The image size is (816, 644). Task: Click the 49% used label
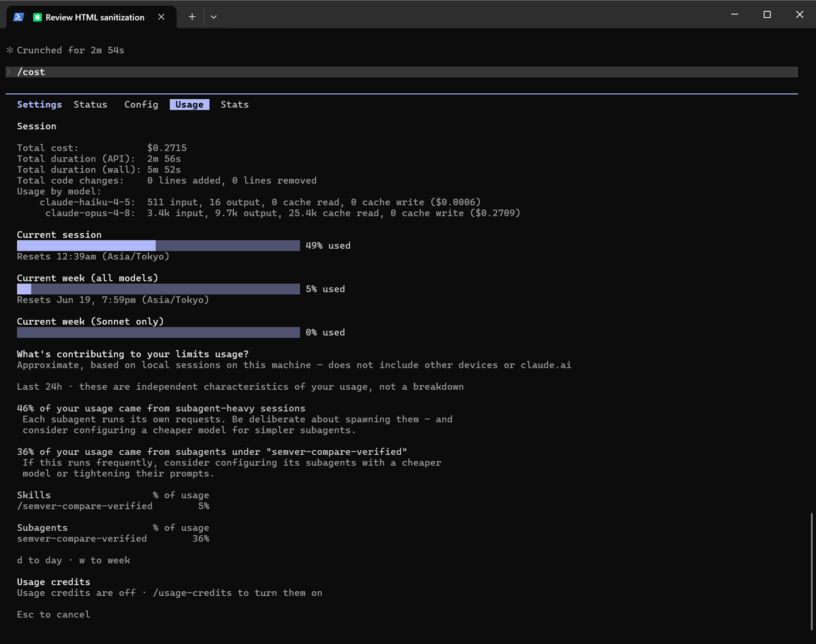[x=328, y=245]
